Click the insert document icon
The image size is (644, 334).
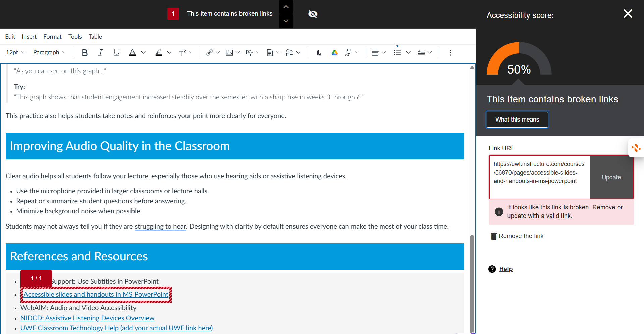pyautogui.click(x=270, y=53)
